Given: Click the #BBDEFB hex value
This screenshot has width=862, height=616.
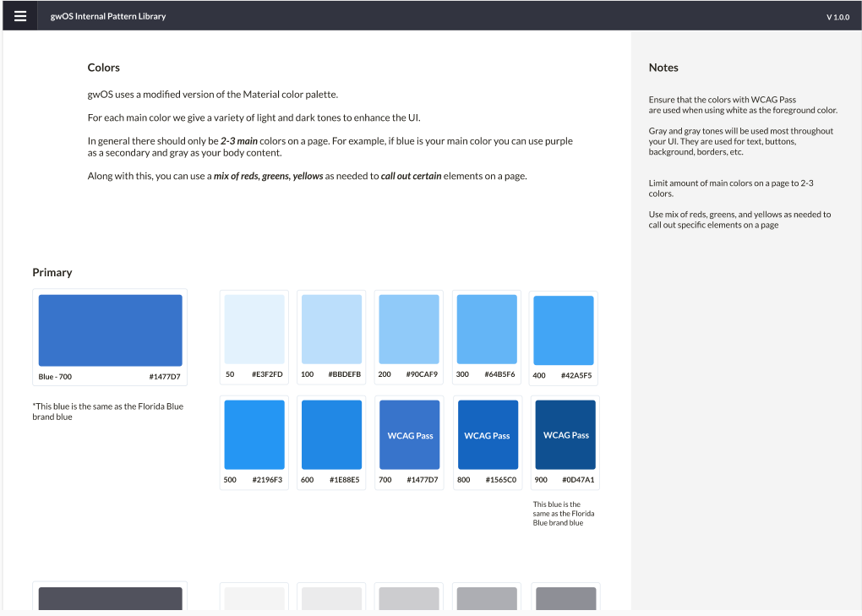Looking at the screenshot, I should click(x=345, y=374).
